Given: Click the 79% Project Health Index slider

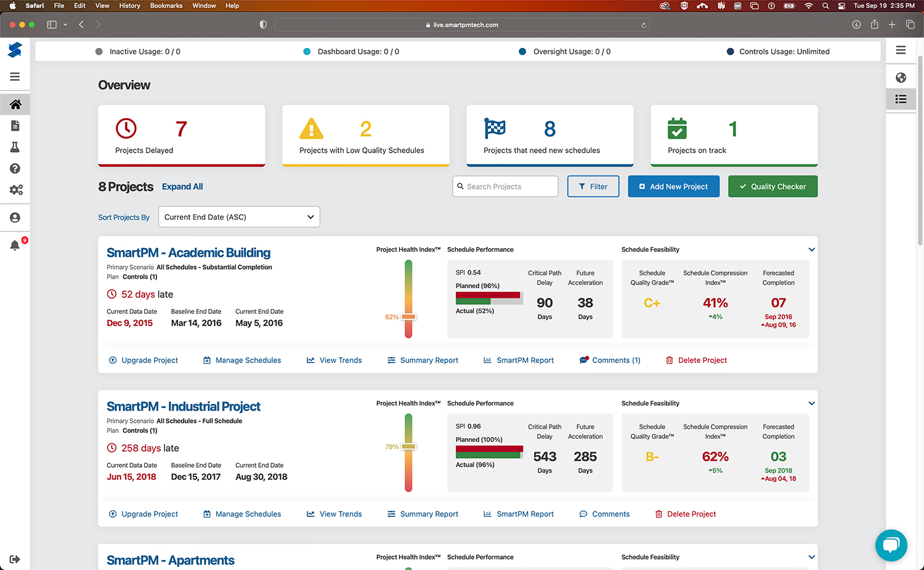Looking at the screenshot, I should pos(408,446).
